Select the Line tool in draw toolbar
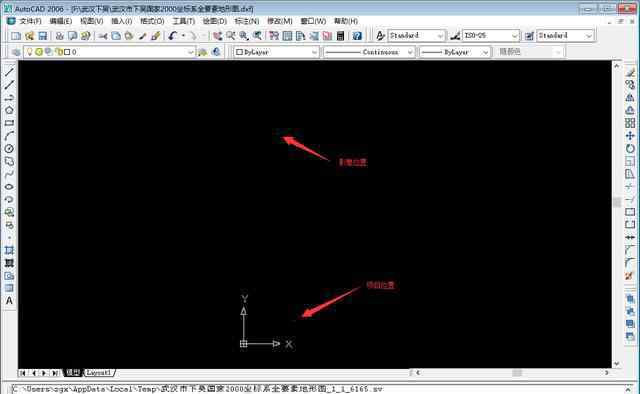This screenshot has height=394, width=640. click(x=9, y=72)
